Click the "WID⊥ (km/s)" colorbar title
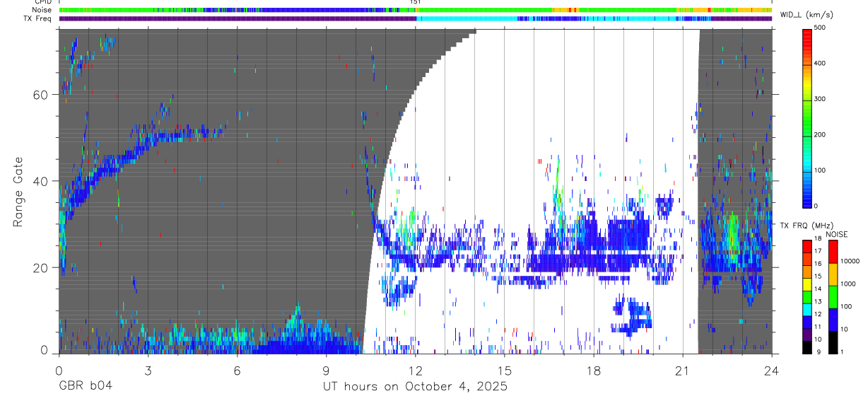Image resolution: width=868 pixels, height=401 pixels. [808, 14]
